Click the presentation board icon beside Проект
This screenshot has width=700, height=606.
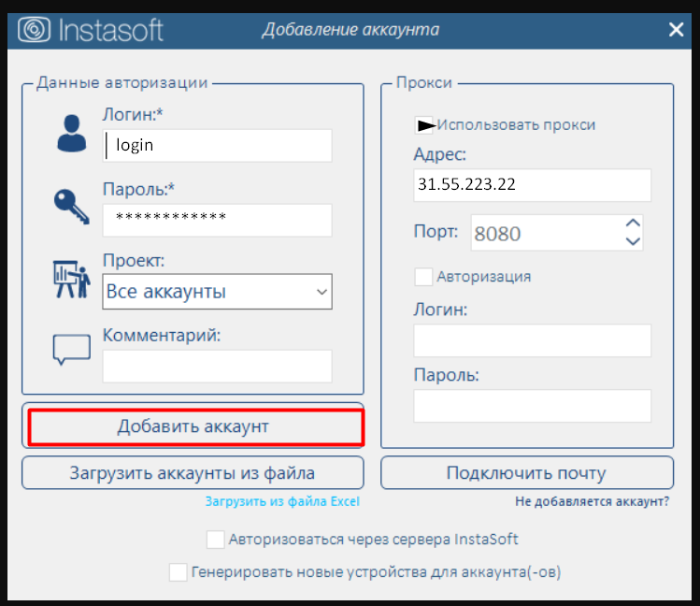[71, 279]
